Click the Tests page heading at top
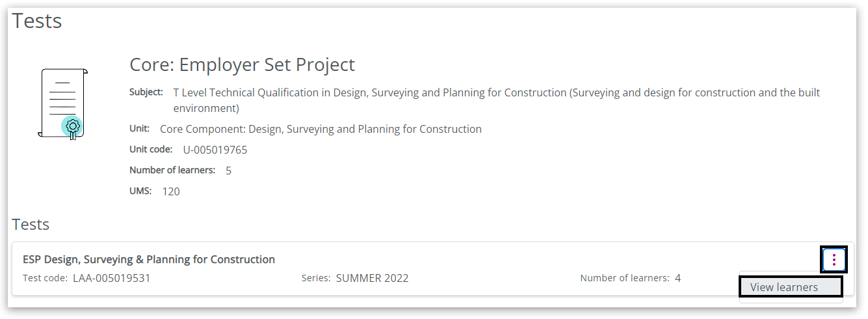The image size is (868, 319). click(37, 21)
